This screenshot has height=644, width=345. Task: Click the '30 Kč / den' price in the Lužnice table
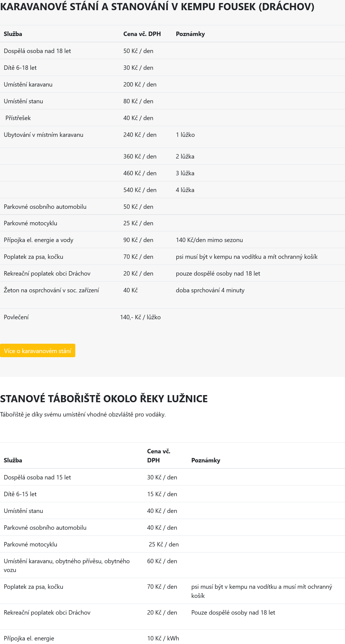pos(162,477)
